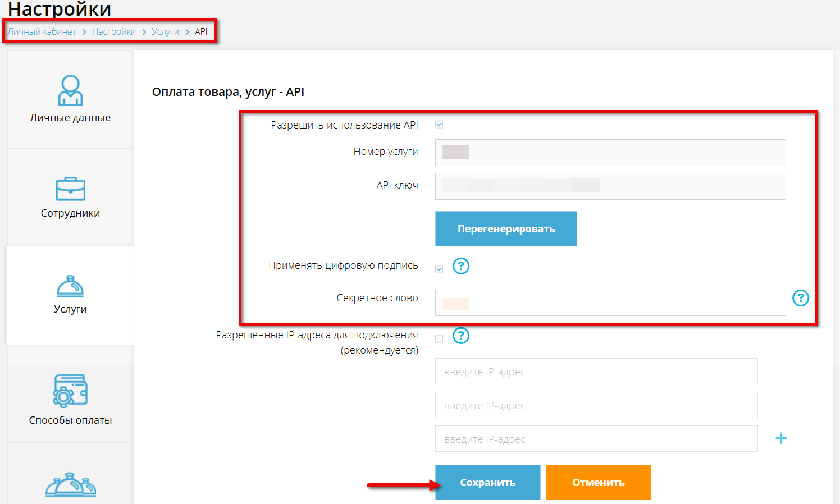Click the question mark next to Секретное слово
The image size is (840, 504).
click(801, 298)
